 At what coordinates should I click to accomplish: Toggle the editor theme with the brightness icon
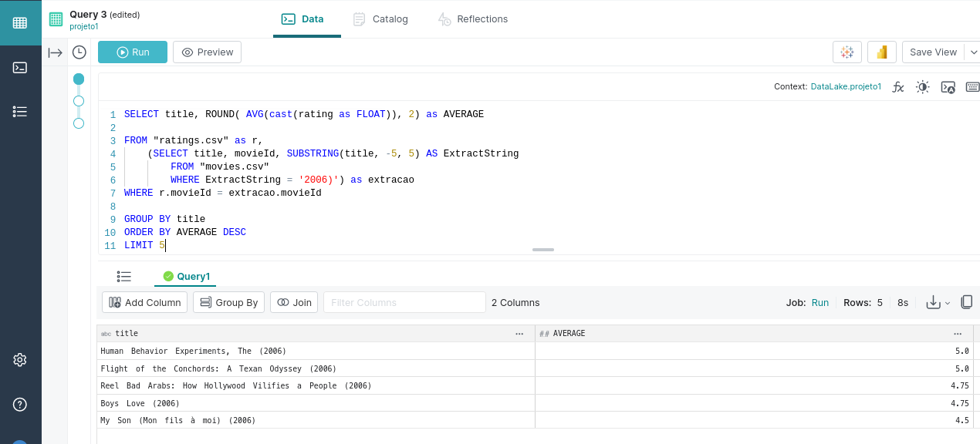click(922, 87)
